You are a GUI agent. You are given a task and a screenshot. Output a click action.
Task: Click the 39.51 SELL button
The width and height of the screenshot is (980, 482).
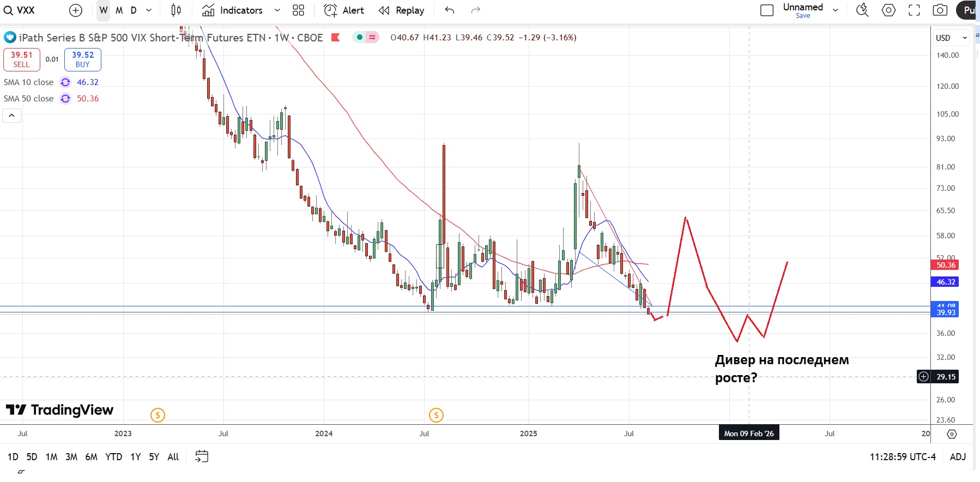(22, 59)
